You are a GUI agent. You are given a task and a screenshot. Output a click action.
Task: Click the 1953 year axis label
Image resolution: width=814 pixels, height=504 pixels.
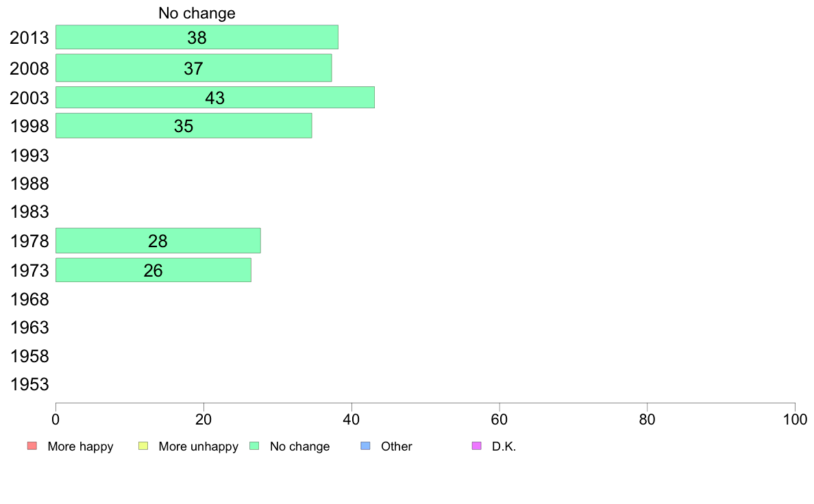[29, 384]
